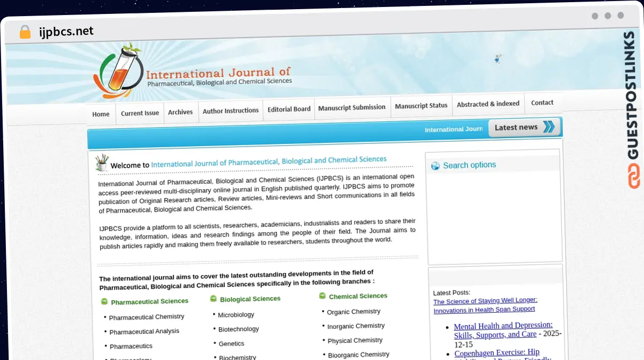Click the Genetics list item
The height and width of the screenshot is (360, 644).
click(x=232, y=344)
